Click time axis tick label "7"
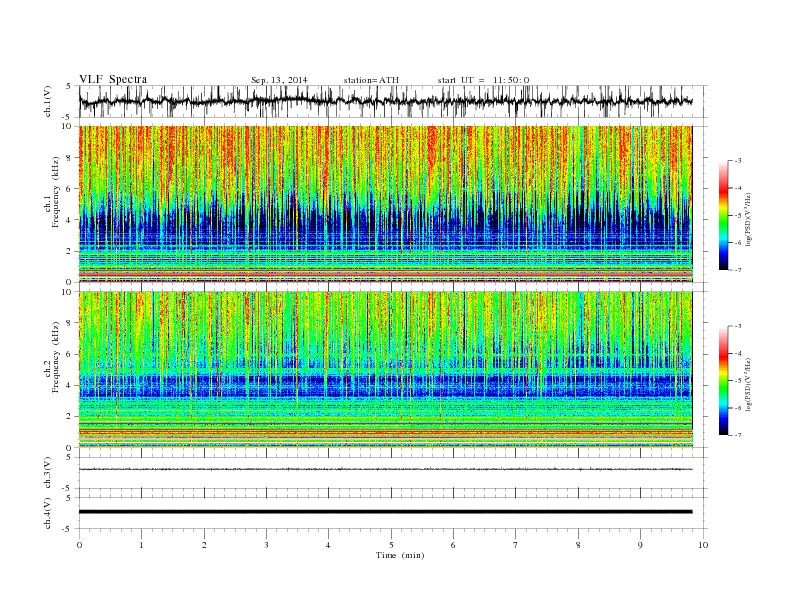This screenshot has height=612, width=792. coord(516,545)
